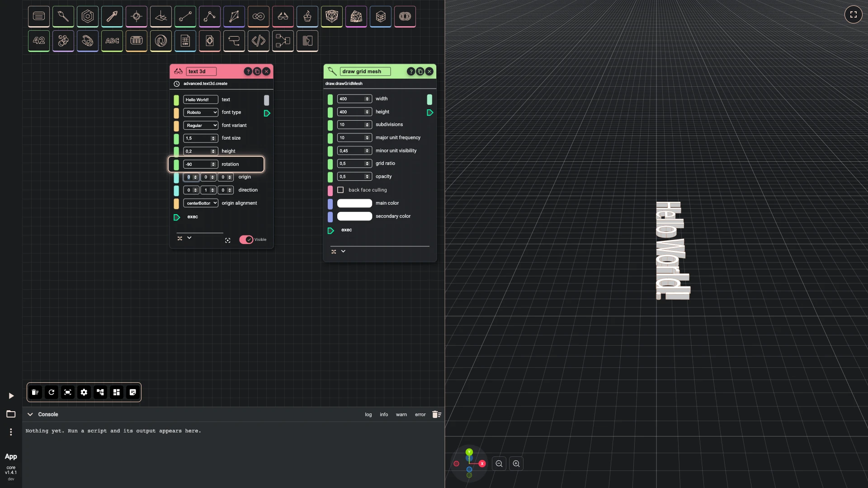Open the polyline tool icon

click(210, 17)
